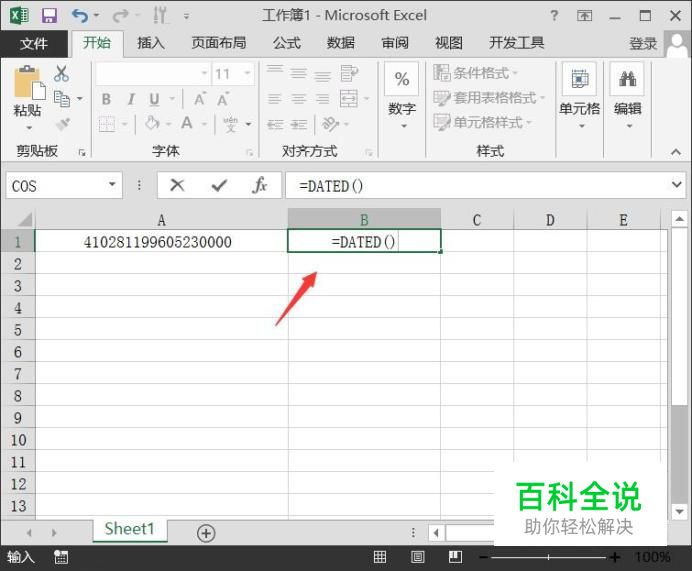Switch to the 公式 Formulas tab
The width and height of the screenshot is (692, 571).
(286, 43)
